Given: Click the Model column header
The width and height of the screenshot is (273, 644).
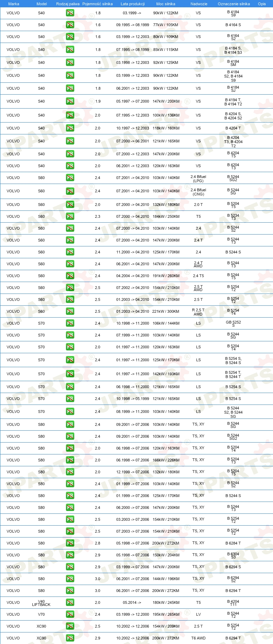Looking at the screenshot, I should point(42,4).
